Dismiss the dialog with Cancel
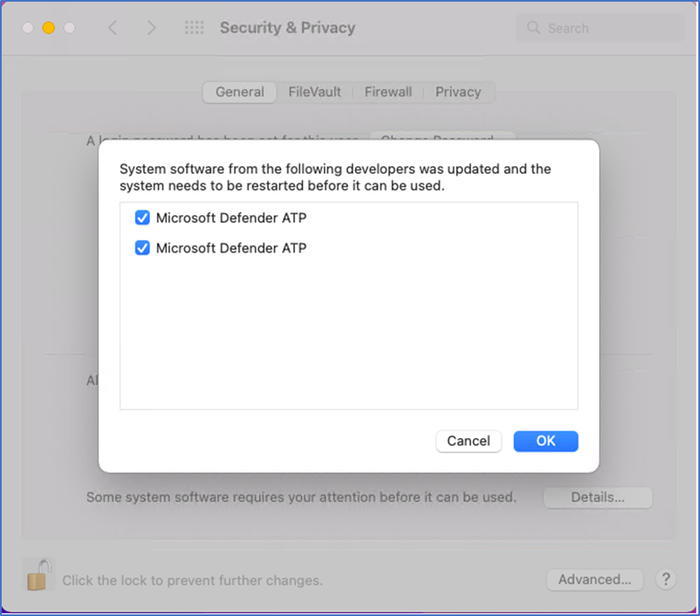The image size is (700, 616). 469,441
